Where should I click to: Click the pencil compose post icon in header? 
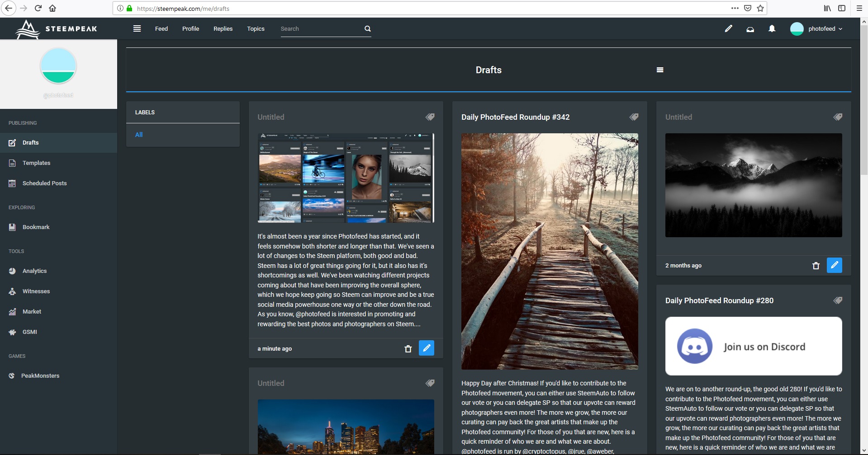[x=728, y=28]
